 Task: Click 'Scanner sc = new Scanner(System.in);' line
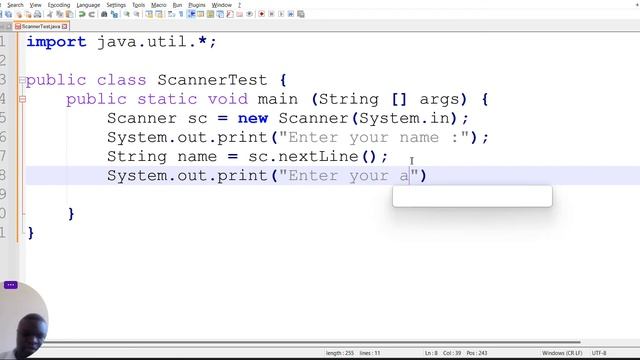(x=288, y=118)
